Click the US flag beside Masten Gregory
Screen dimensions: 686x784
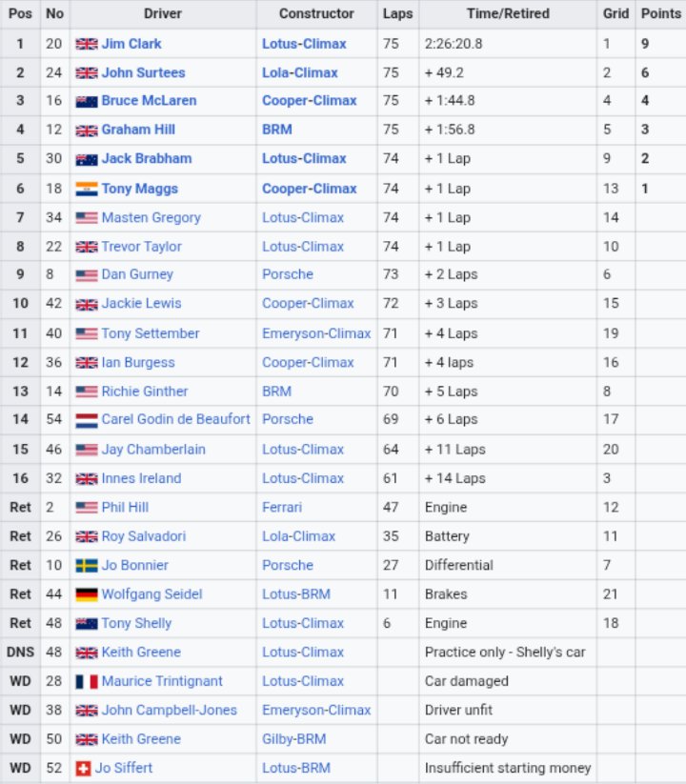pyautogui.click(x=87, y=218)
